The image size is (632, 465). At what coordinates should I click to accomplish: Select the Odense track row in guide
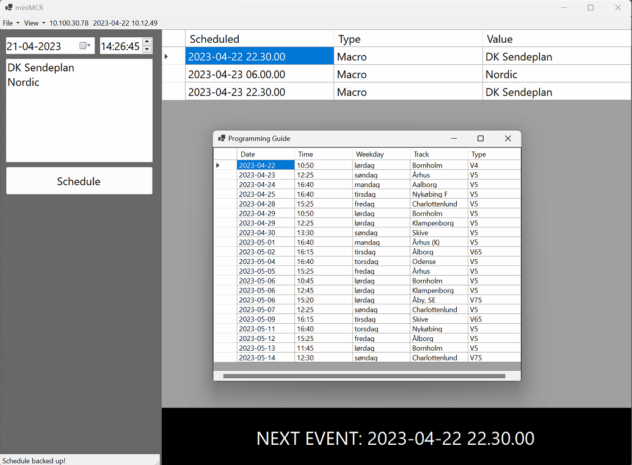point(427,261)
